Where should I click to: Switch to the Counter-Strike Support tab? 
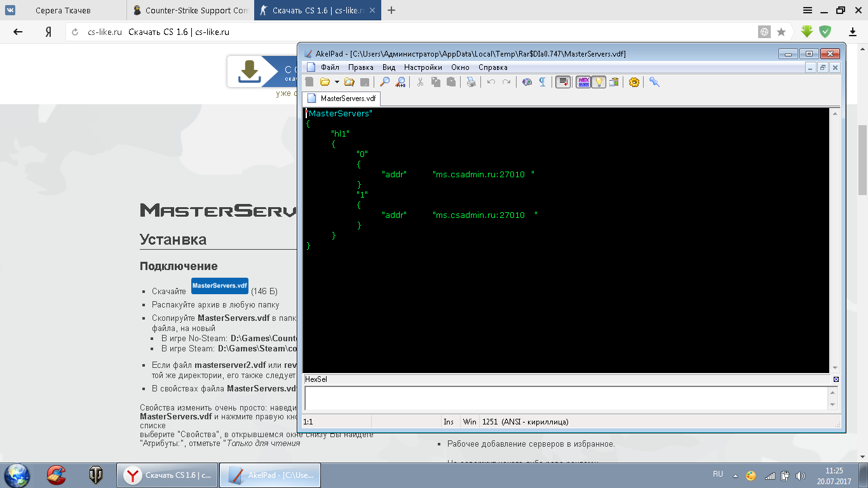pos(191,11)
